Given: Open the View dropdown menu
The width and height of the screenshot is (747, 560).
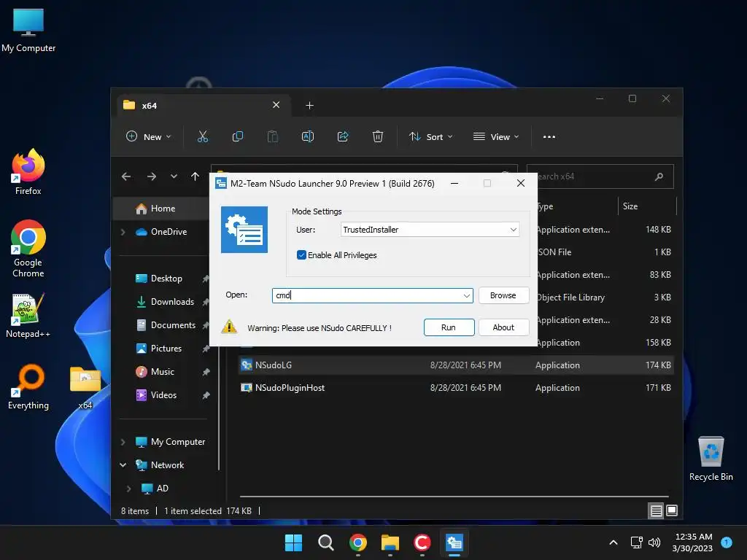Looking at the screenshot, I should pyautogui.click(x=496, y=136).
